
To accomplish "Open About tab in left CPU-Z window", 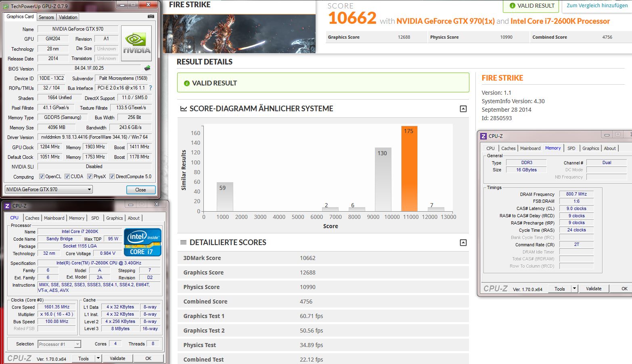I will tap(134, 218).
